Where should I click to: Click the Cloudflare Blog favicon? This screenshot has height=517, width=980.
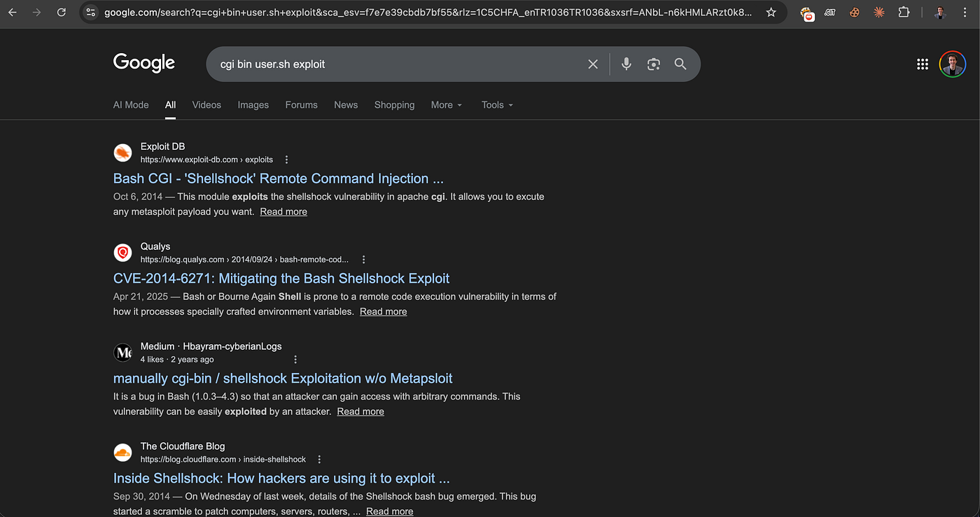[x=122, y=453]
